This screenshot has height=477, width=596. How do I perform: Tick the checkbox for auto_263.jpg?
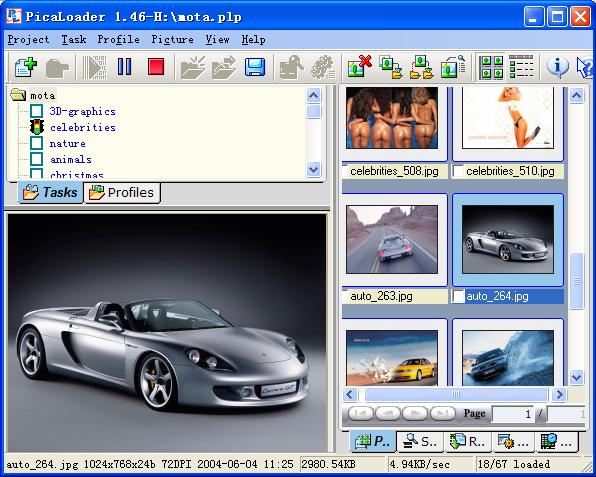346,296
